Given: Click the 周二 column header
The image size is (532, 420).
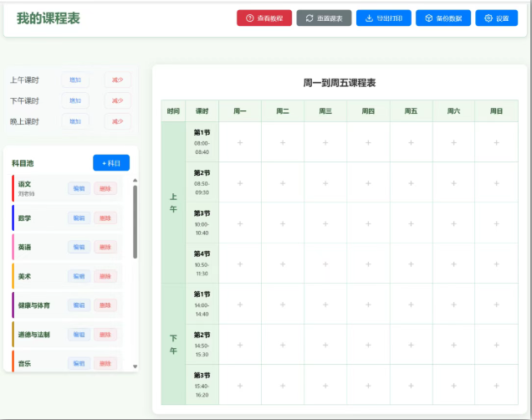Looking at the screenshot, I should point(283,111).
